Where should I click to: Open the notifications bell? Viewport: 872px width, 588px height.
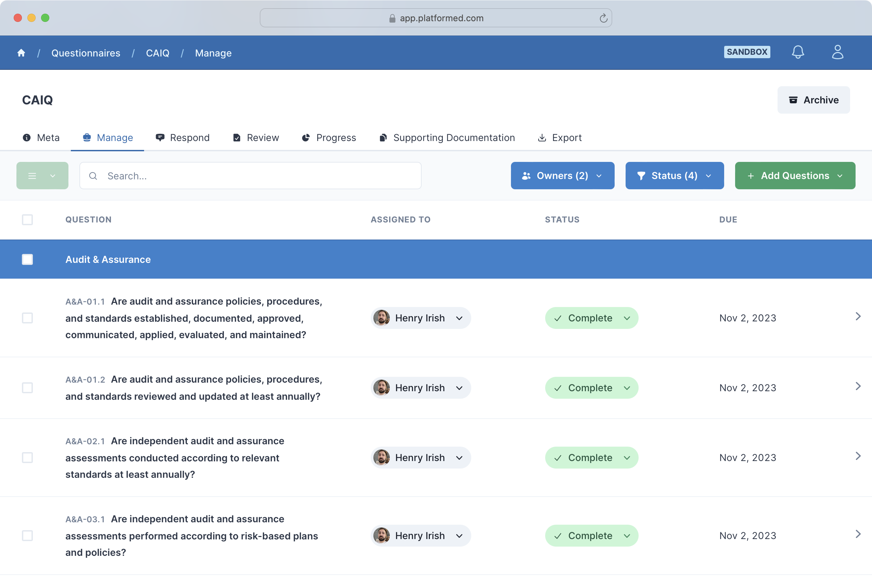point(798,52)
